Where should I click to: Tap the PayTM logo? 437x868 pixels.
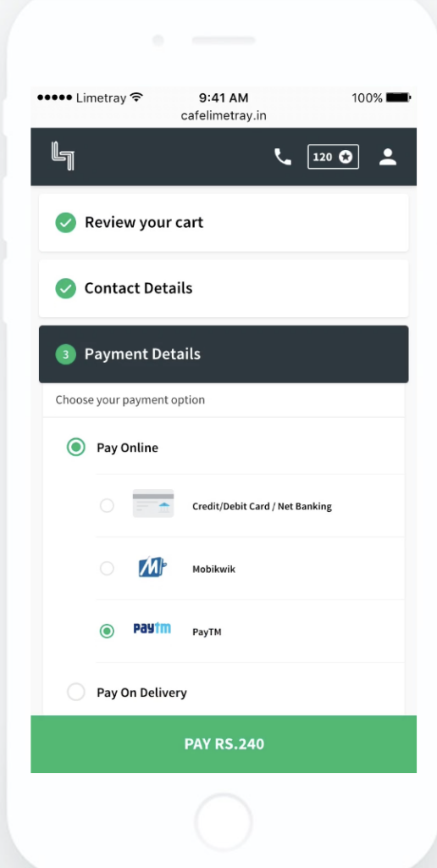(x=152, y=628)
